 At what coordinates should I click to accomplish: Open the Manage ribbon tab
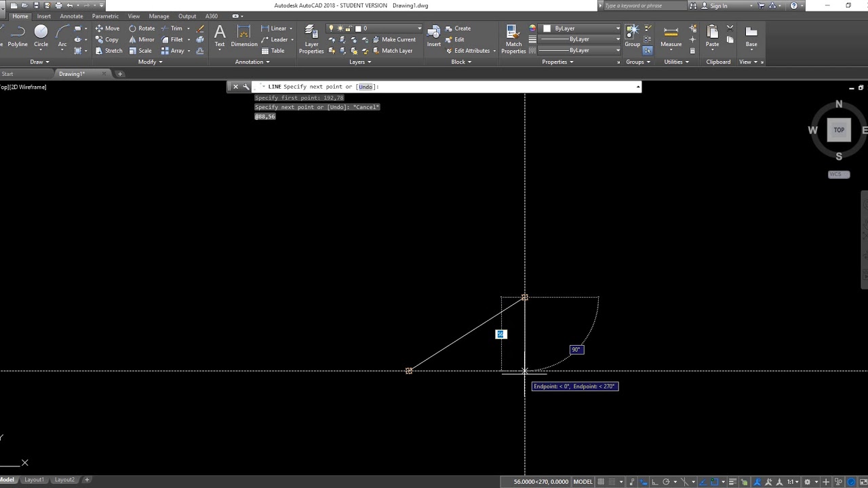[159, 16]
